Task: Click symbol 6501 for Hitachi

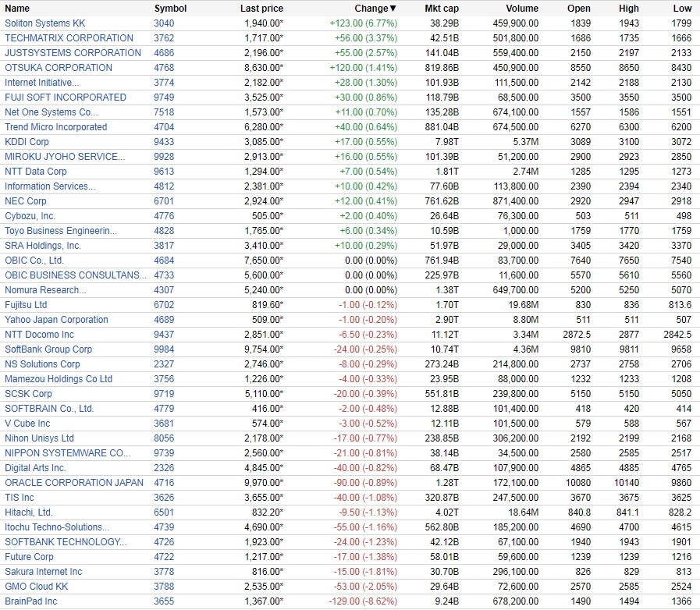Action: pyautogui.click(x=164, y=512)
